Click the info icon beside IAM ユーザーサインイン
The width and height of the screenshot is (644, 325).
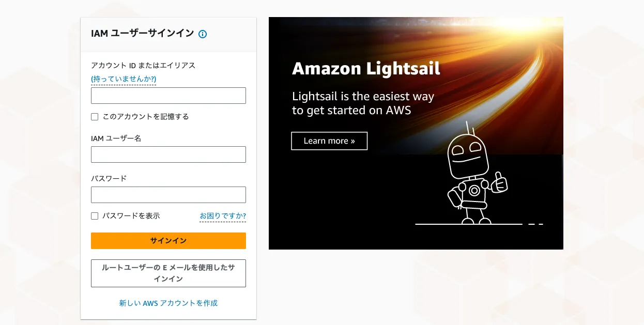[203, 34]
